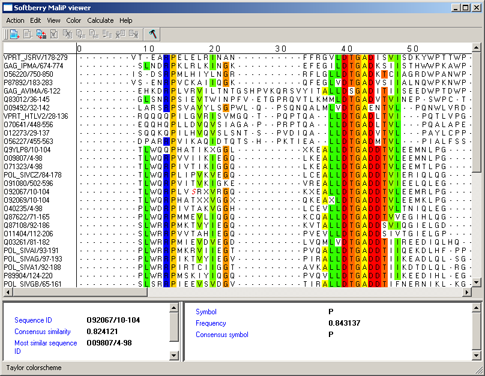Screen dimensions: 485x376
Task: Open the Color menu
Action: (x=73, y=21)
